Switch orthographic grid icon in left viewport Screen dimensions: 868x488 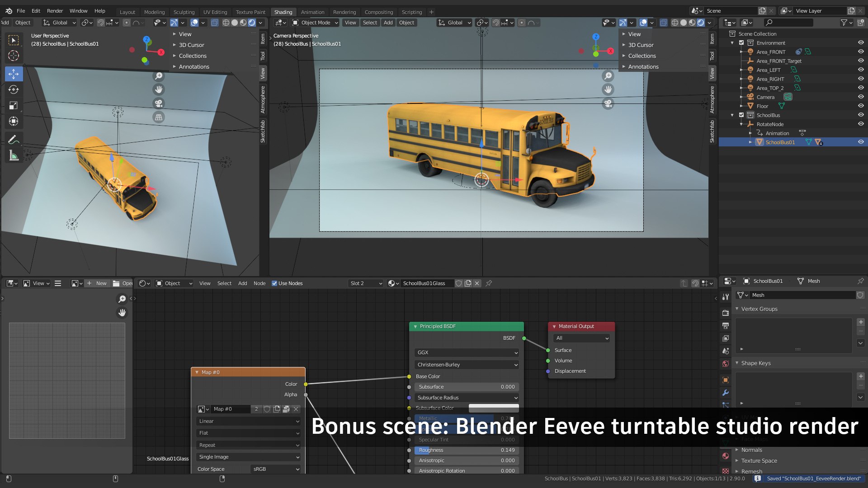pos(159,117)
